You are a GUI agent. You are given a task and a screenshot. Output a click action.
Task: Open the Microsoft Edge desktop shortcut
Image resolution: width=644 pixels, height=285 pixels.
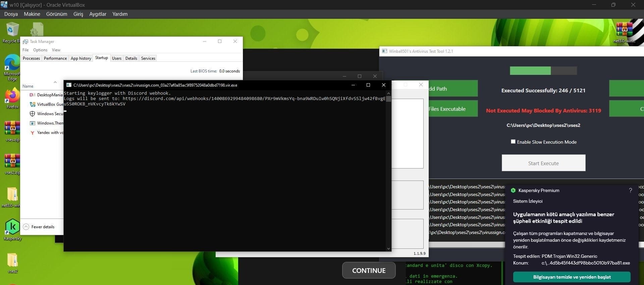12,67
